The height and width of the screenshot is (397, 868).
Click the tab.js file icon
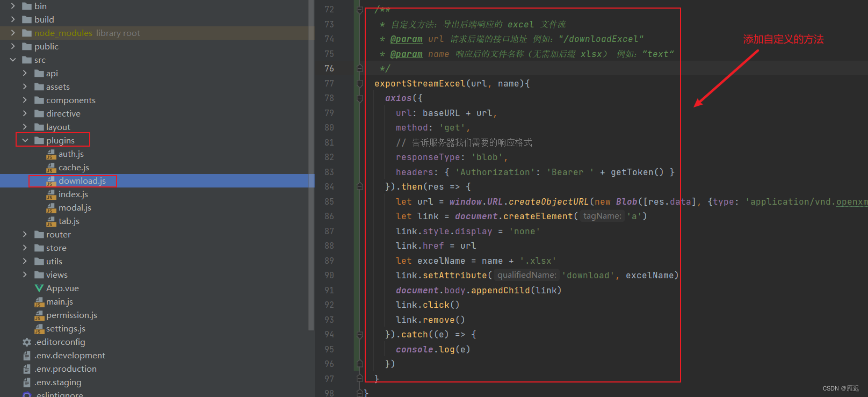(x=51, y=221)
